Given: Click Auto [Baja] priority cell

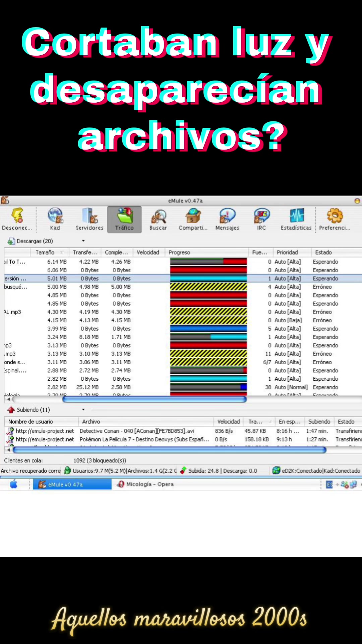Looking at the screenshot, I should (288, 320).
